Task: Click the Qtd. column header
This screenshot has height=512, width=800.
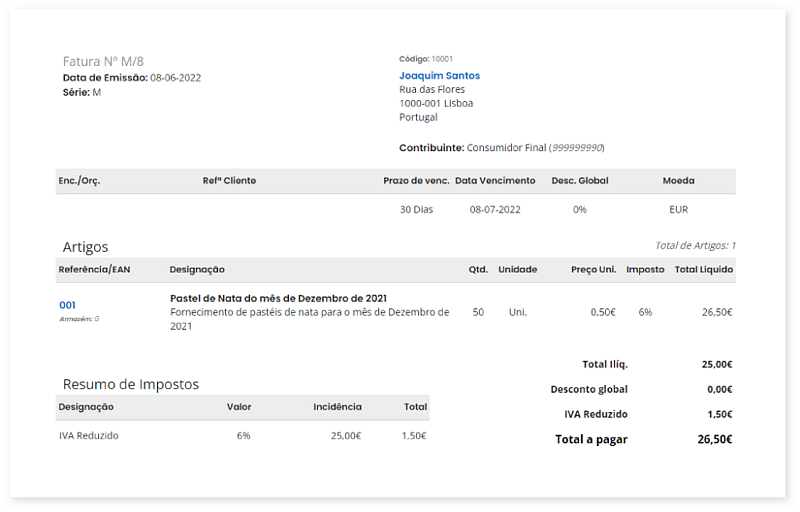Action: coord(478,269)
